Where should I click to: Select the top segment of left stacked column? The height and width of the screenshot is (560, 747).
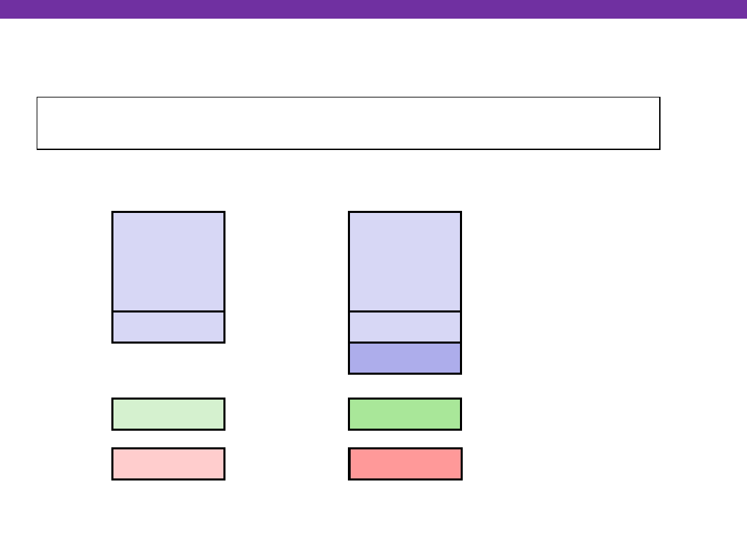(x=168, y=261)
